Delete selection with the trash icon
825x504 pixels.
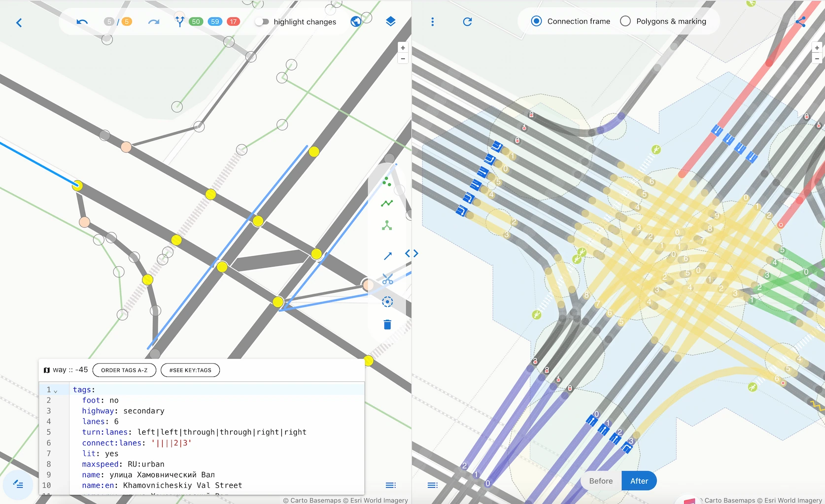coord(387,324)
